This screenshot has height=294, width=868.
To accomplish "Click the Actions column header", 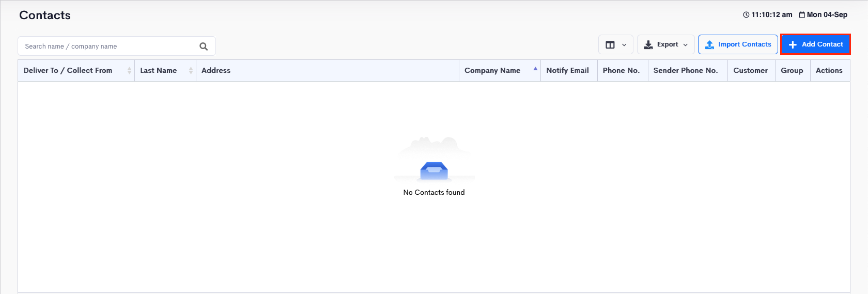I will pyautogui.click(x=830, y=71).
